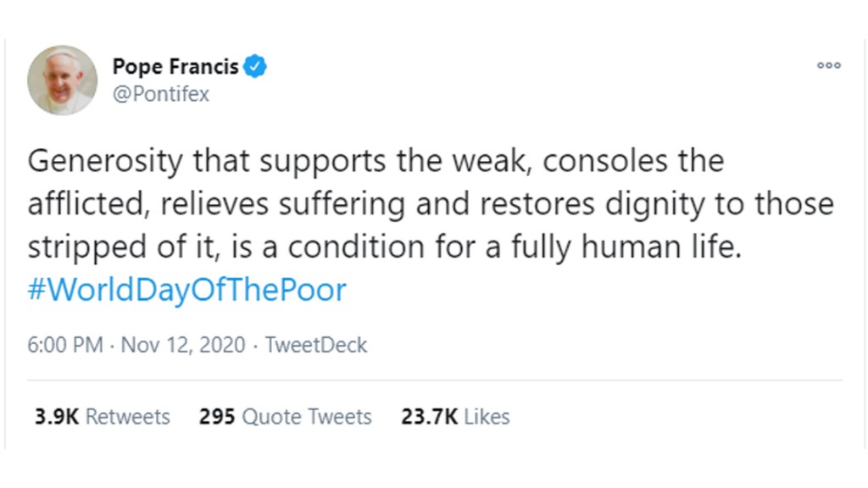Click the Quote Tweets label text
The height and width of the screenshot is (488, 868).
point(307,417)
